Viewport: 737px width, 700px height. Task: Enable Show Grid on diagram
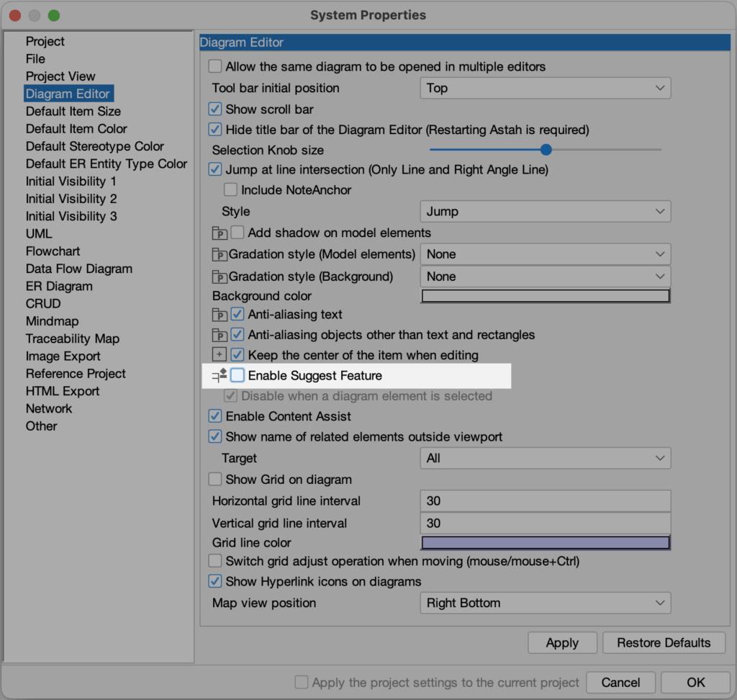tap(214, 479)
